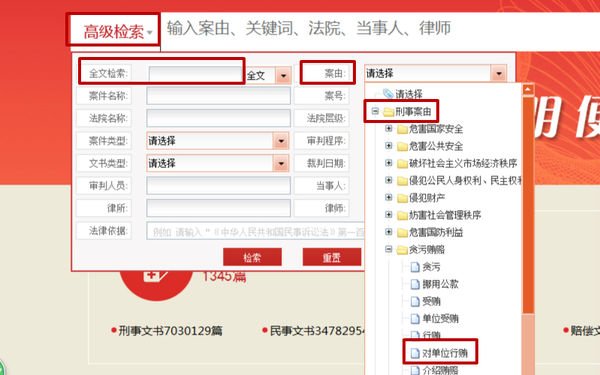
Task: Click the 律所 input field
Action: [218, 208]
